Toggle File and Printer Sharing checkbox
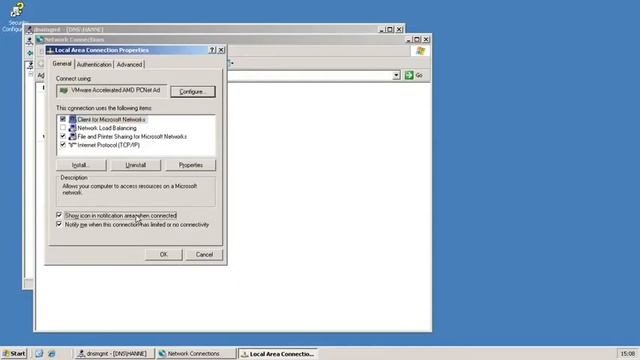 (63, 136)
